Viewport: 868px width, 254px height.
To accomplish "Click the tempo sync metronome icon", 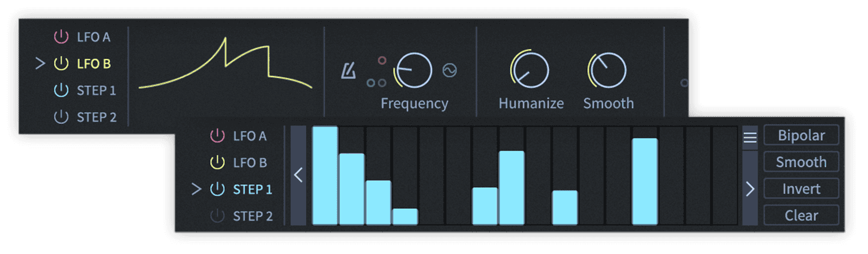I will click(348, 71).
